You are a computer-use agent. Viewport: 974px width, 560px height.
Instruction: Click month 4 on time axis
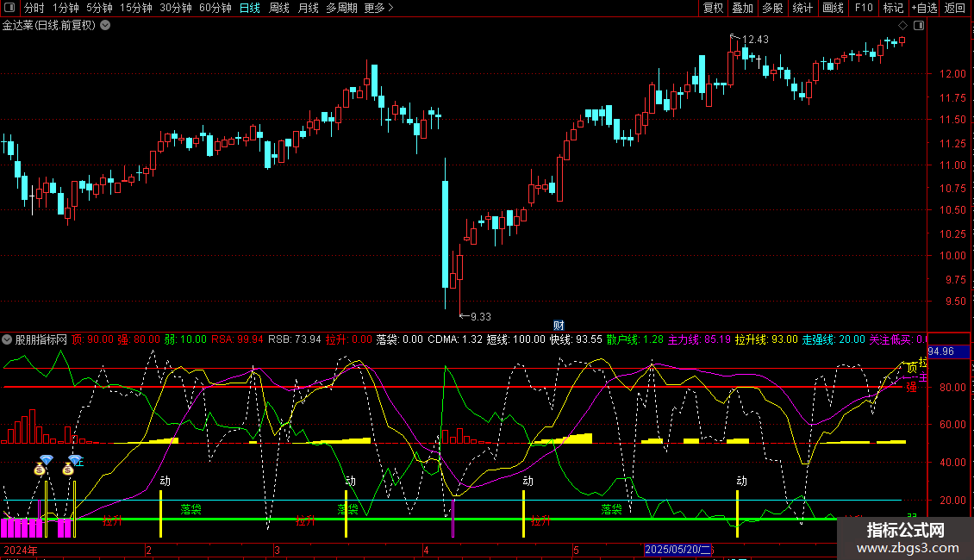(426, 550)
